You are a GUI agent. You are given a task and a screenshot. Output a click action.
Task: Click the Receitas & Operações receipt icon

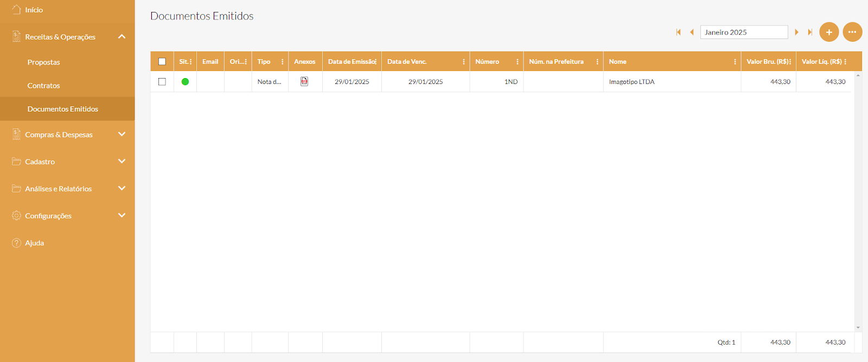(x=17, y=36)
